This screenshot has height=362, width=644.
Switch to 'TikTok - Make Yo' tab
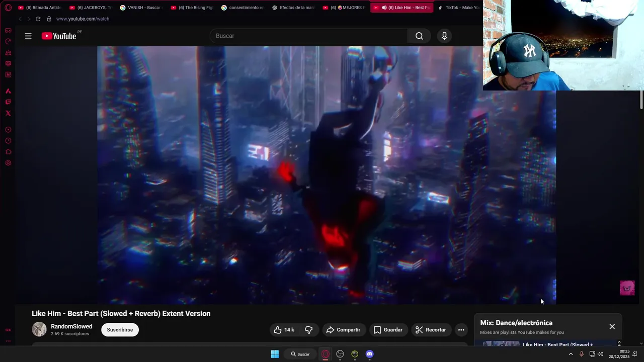point(459,8)
